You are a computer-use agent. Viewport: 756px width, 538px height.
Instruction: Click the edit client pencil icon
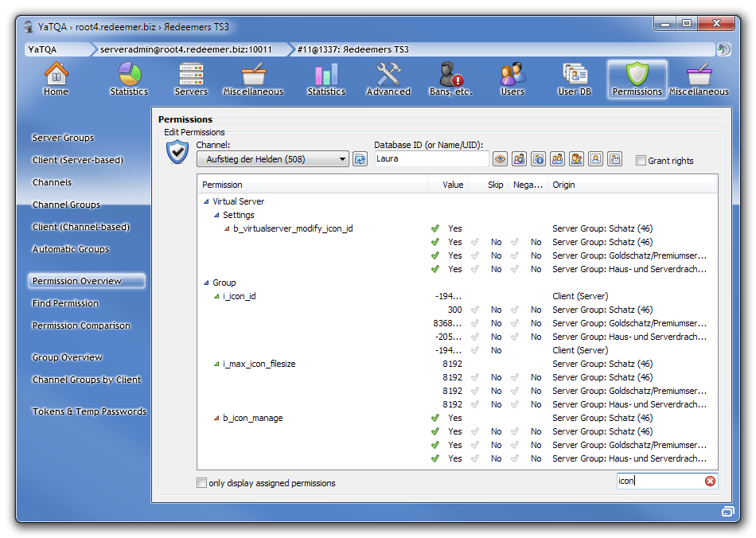pos(576,159)
